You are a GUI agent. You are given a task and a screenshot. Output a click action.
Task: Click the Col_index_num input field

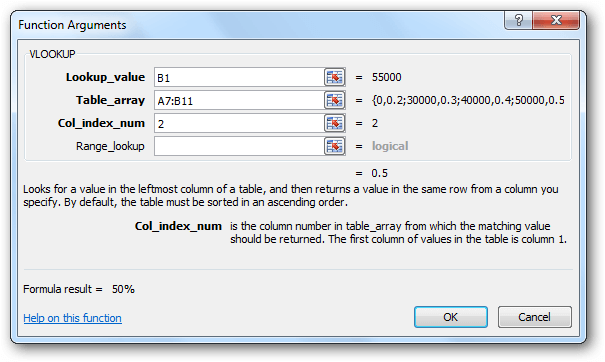point(239,123)
